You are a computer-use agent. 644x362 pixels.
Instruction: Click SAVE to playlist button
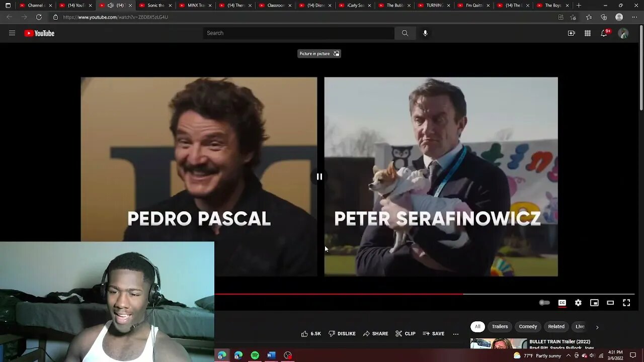[434, 333]
